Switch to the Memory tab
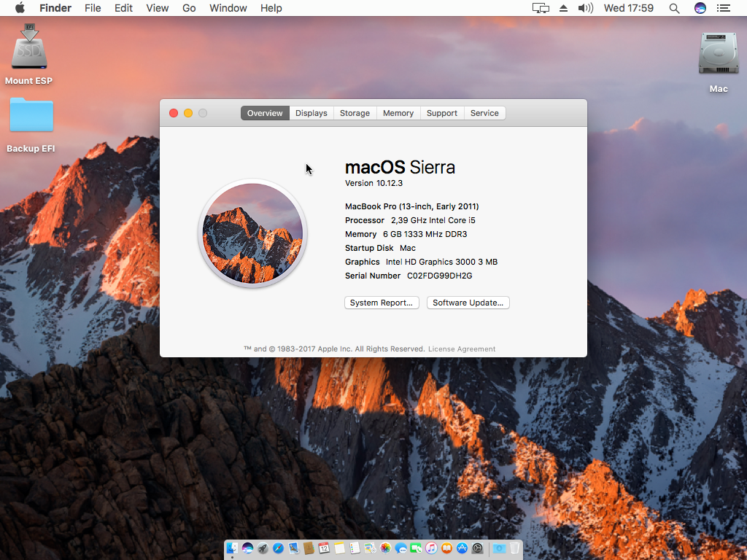This screenshot has height=560, width=747. coord(398,113)
